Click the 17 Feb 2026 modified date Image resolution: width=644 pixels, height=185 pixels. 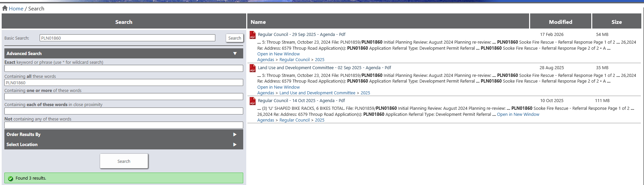552,34
